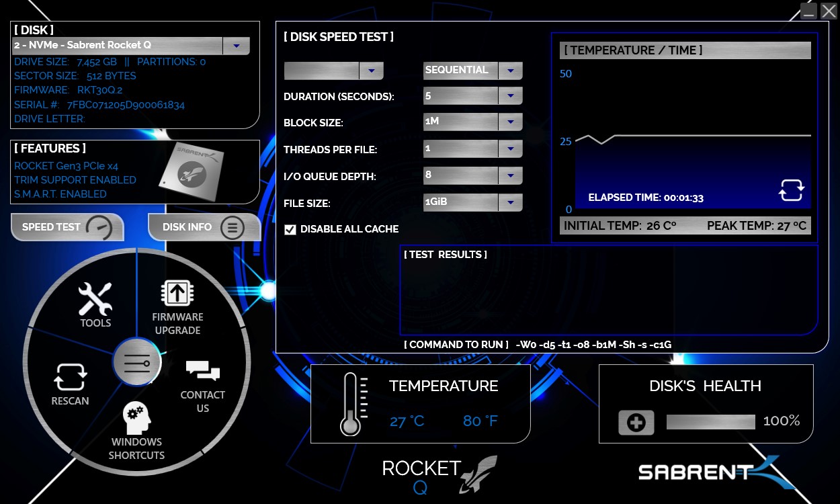Viewport: 840px width, 504px height.
Task: Open the disk selection dropdown
Action: tap(236, 46)
